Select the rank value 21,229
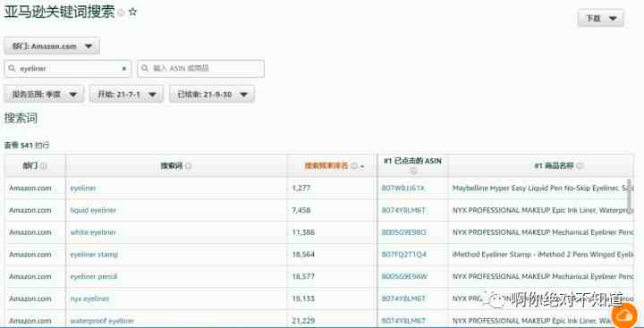Viewport: 644px width, 328px height. click(303, 321)
